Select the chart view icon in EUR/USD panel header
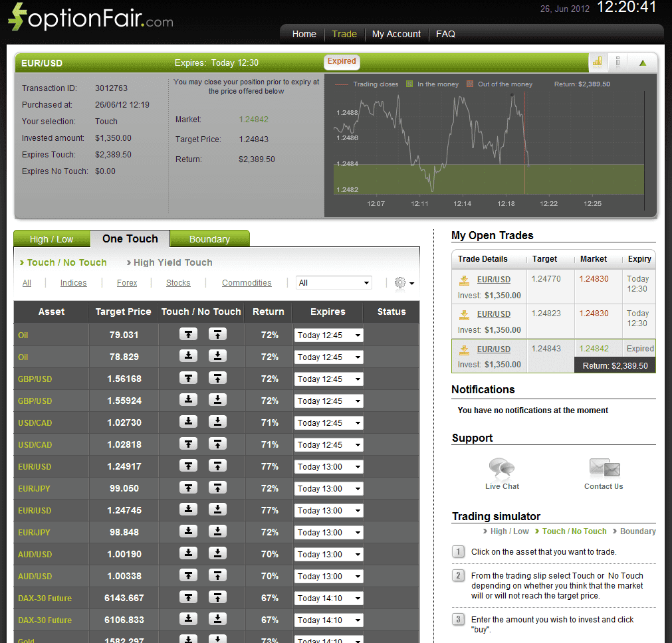The width and height of the screenshot is (672, 643). 598,62
